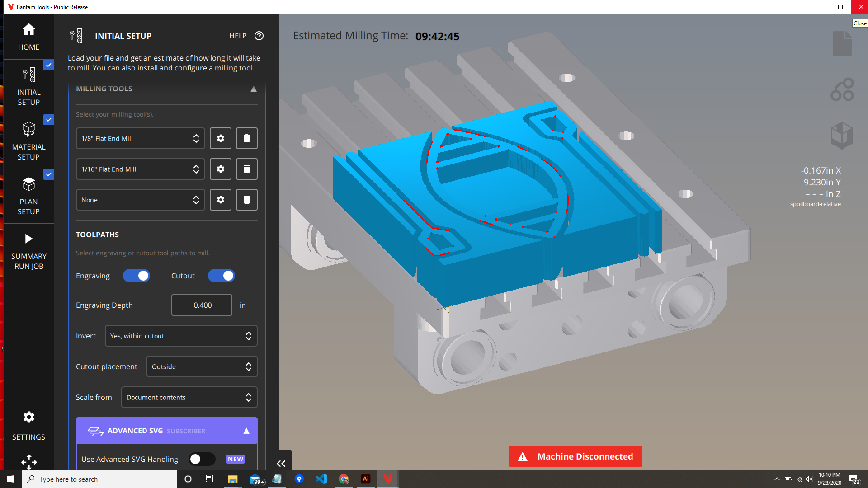Open File Explorer from the taskbar
This screenshot has width=868, height=488.
pyautogui.click(x=232, y=479)
